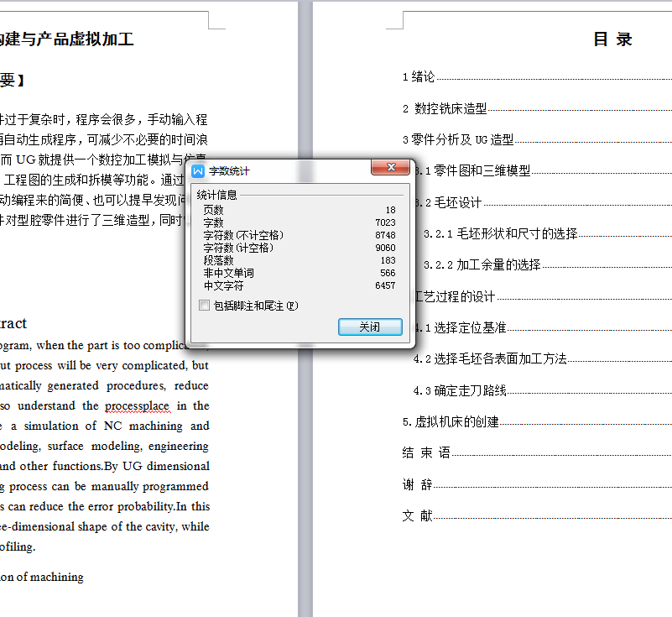Click the 关闭 button in the statistics dialog
This screenshot has height=617, width=672.
coord(370,327)
